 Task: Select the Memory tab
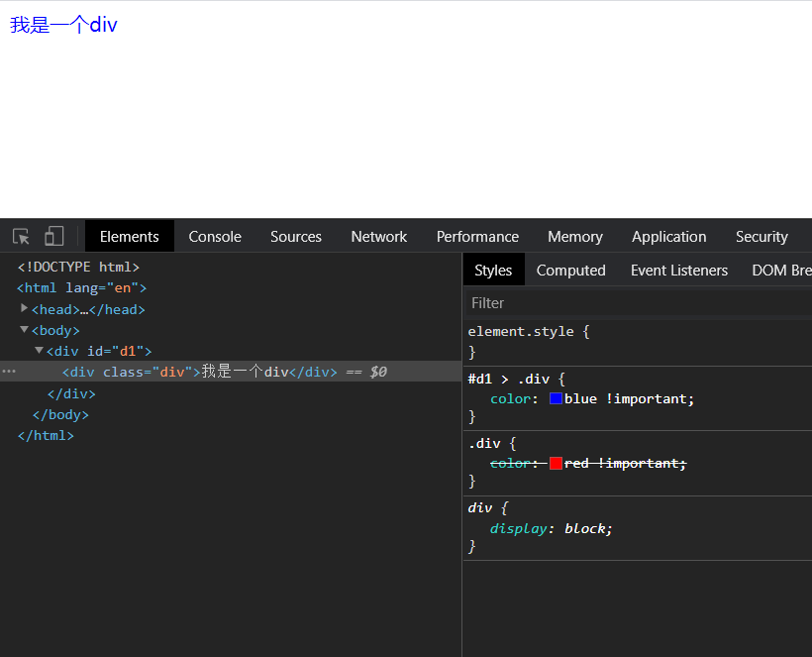tap(574, 237)
